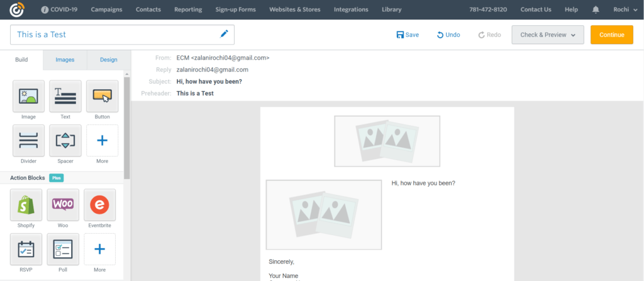The width and height of the screenshot is (644, 281).
Task: Click the orange Continue button
Action: 611,35
